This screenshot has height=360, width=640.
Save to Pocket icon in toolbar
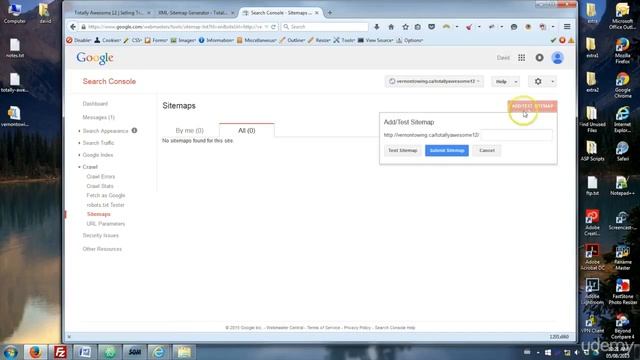(431, 27)
